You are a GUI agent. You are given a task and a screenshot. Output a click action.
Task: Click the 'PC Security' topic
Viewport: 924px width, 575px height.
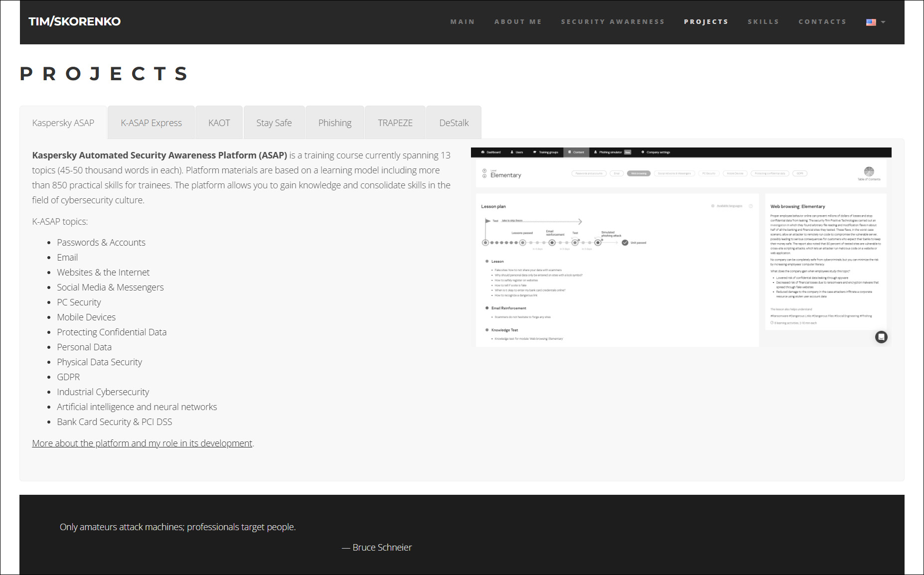(x=79, y=302)
